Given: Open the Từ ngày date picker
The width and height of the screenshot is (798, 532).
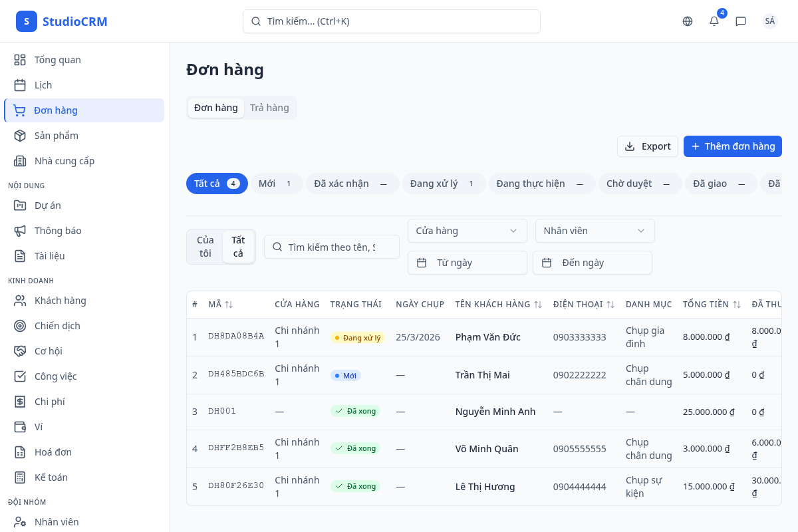Looking at the screenshot, I should [x=467, y=263].
